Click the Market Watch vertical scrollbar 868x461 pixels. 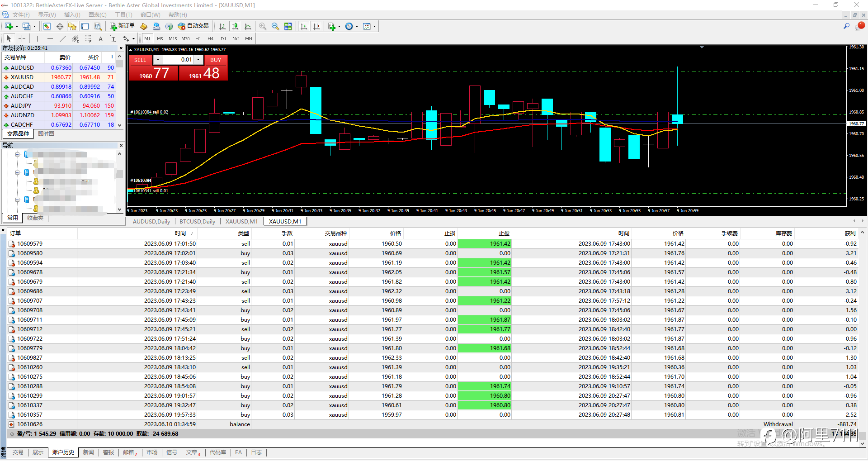[x=120, y=90]
